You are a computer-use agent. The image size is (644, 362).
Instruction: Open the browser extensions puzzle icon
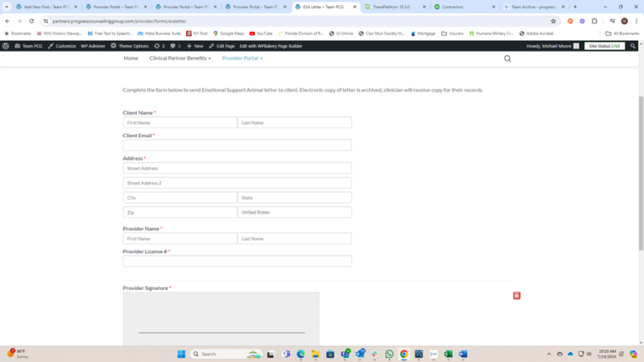click(x=595, y=21)
